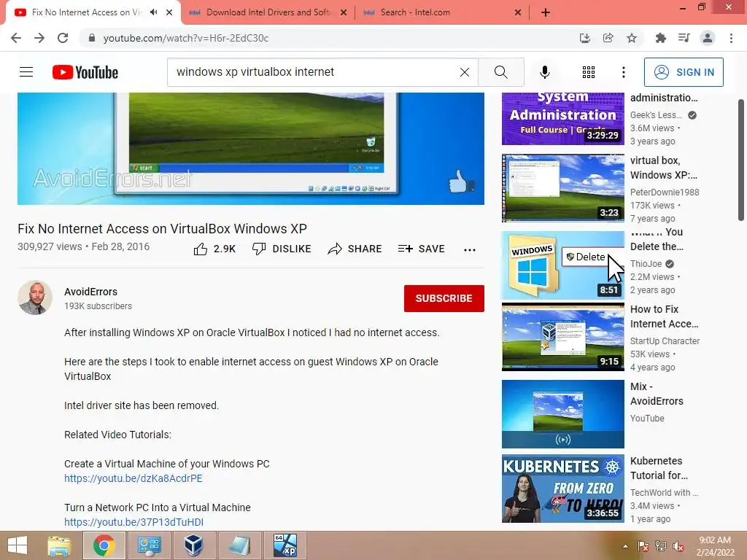Viewport: 747px width, 560px height.
Task: Open Control Panel taskbar icon
Action: pos(150,545)
